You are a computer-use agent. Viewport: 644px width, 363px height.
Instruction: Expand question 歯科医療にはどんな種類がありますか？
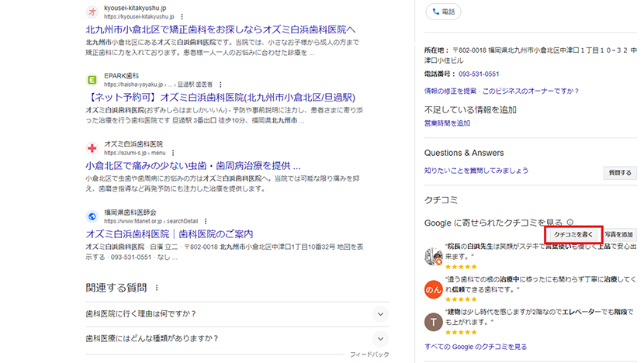pos(379,338)
